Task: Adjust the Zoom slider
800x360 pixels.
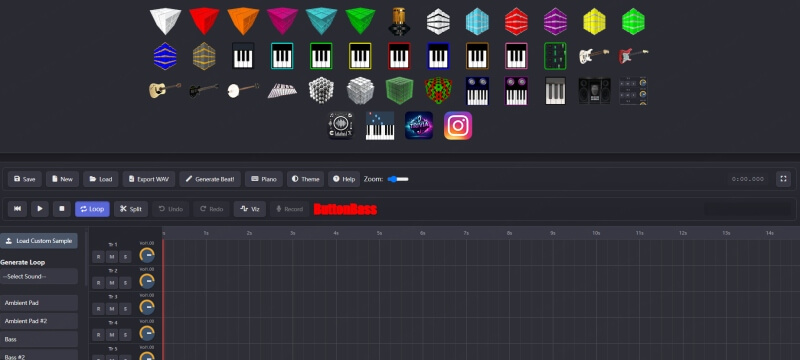Action: [398, 179]
